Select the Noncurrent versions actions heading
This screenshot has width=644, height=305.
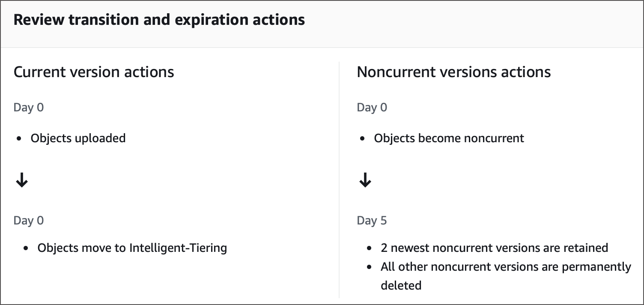point(453,72)
